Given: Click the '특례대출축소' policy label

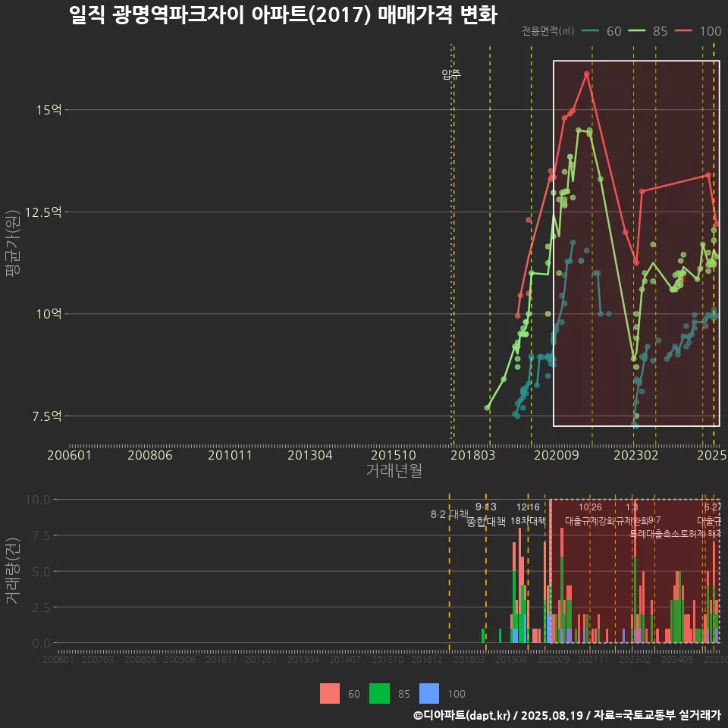Looking at the screenshot, I should coord(654,534).
